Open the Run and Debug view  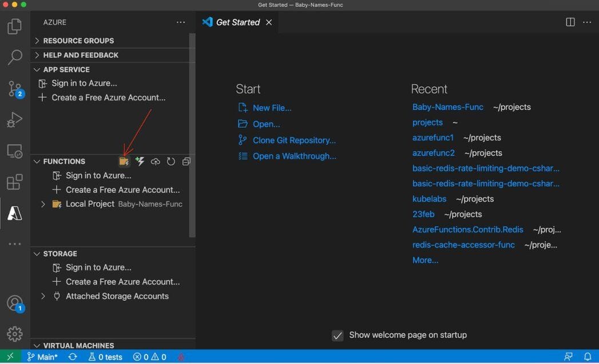[x=15, y=119]
